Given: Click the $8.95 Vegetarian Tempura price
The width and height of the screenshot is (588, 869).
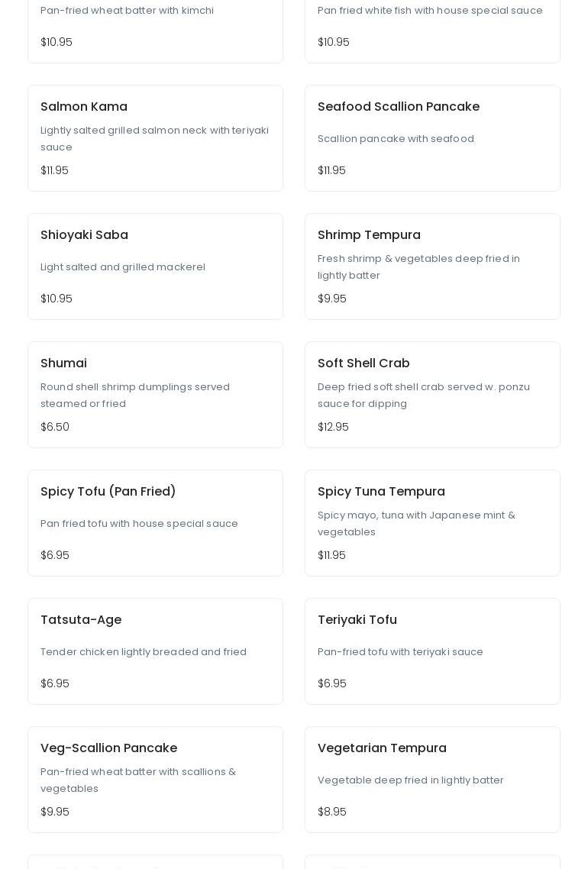Looking at the screenshot, I should click(332, 812).
